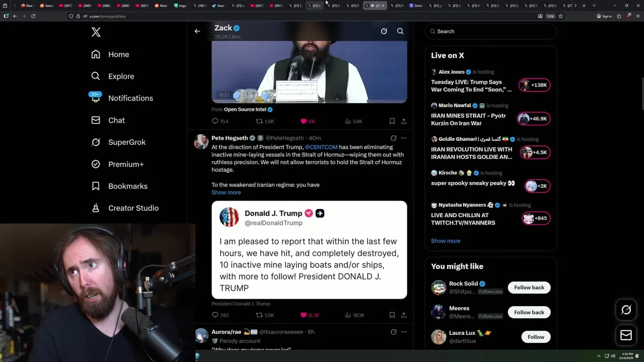644x362 pixels.
Task: Repost Pete Hegseth's post
Action: point(265,315)
